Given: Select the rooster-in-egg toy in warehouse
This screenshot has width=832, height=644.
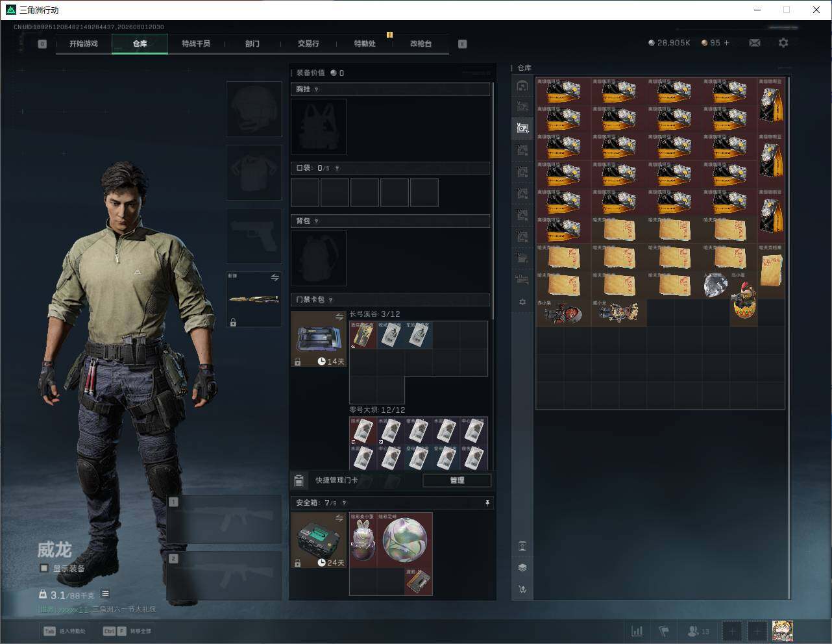Looking at the screenshot, I should point(744,299).
